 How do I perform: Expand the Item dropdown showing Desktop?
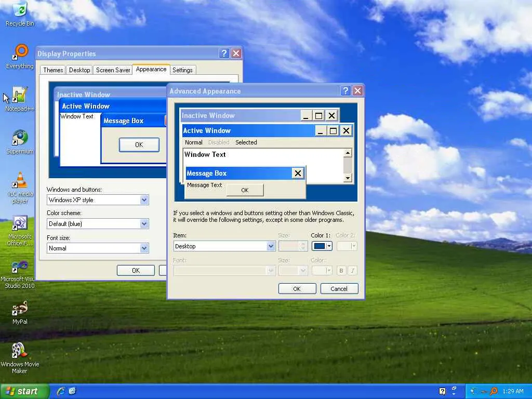(224, 246)
